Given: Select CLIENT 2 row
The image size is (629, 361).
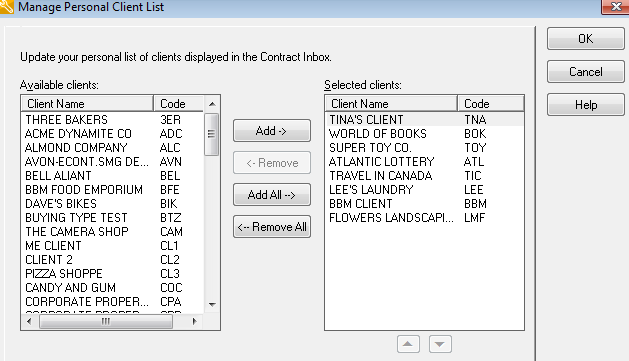Looking at the screenshot, I should pyautogui.click(x=112, y=260).
